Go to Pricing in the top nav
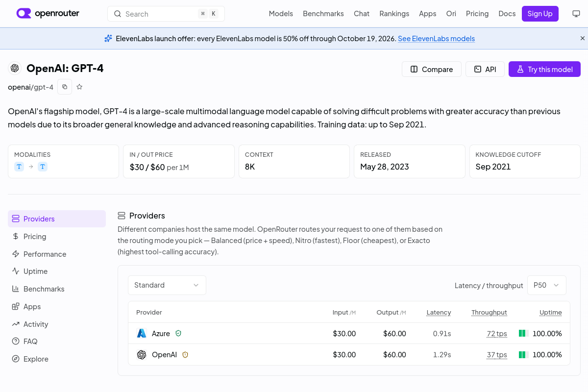Screen dimensions: 588x392 (x=477, y=14)
